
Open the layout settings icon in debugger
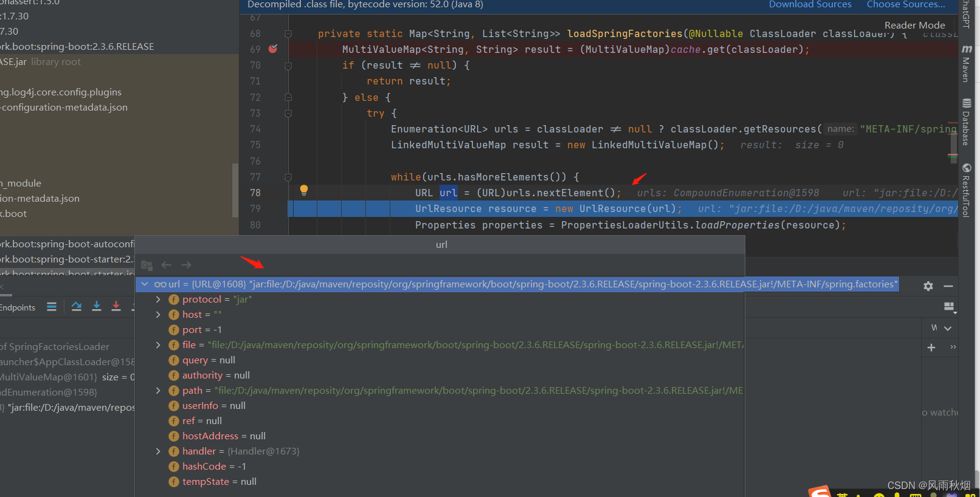pos(950,307)
